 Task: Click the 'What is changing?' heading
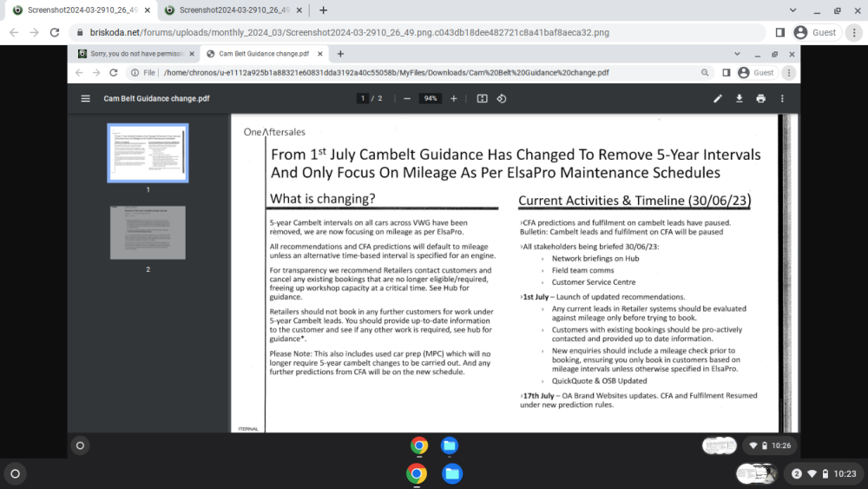point(322,199)
